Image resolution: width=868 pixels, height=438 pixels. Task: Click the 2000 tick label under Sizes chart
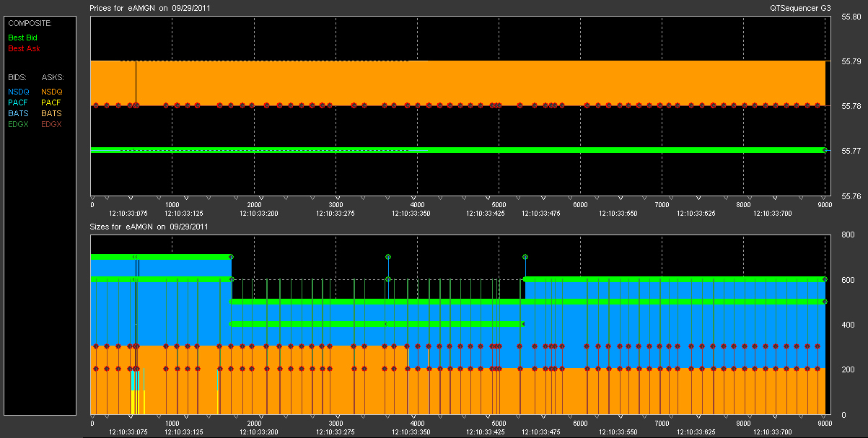254,424
